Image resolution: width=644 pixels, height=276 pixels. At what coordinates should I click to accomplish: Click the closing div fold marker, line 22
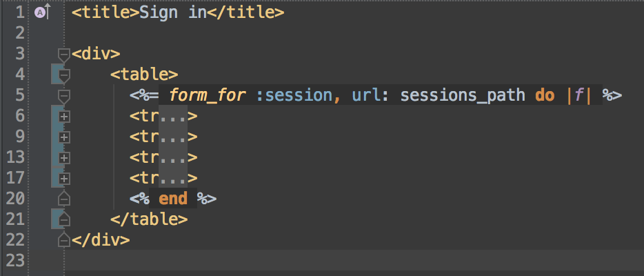tap(64, 240)
